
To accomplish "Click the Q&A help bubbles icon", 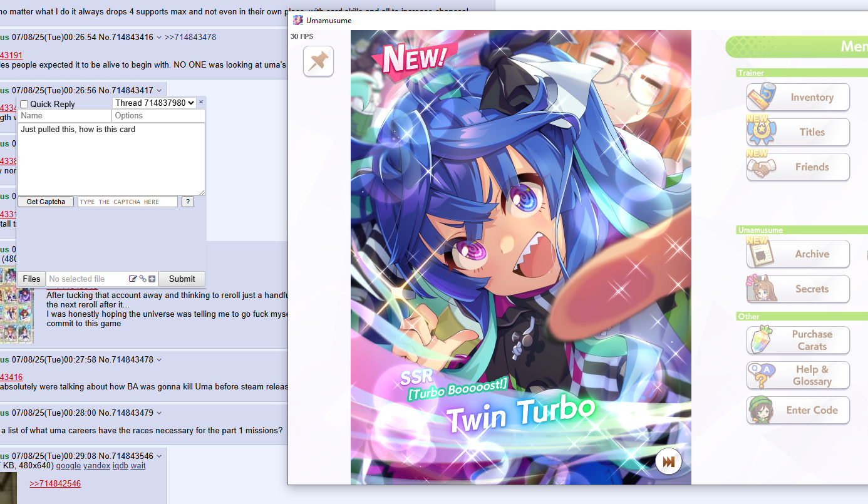I will click(x=761, y=375).
